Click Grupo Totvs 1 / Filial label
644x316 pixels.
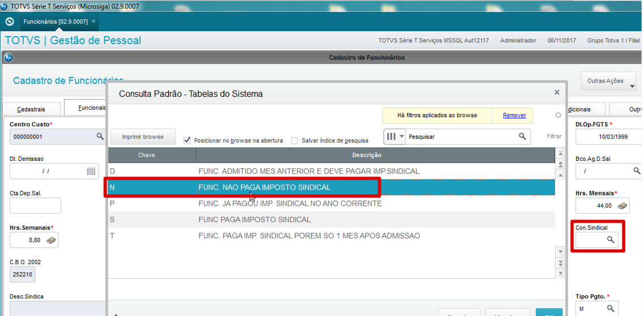[613, 41]
